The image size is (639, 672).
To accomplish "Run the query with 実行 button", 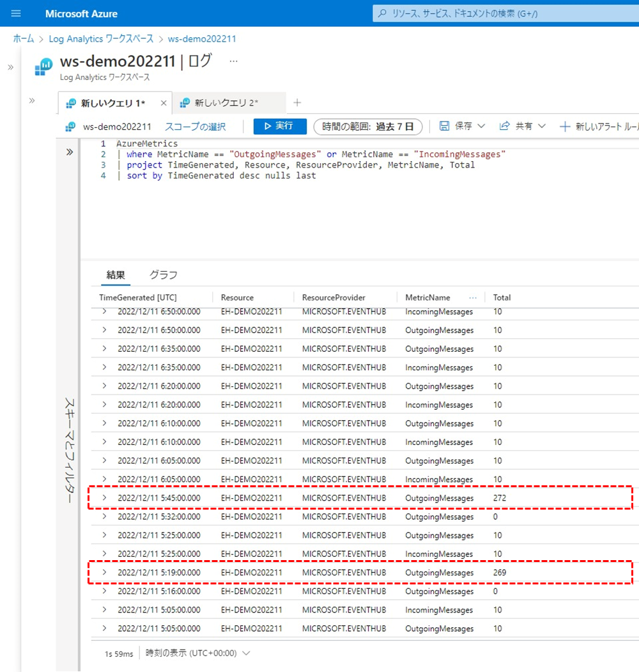I will click(x=280, y=127).
